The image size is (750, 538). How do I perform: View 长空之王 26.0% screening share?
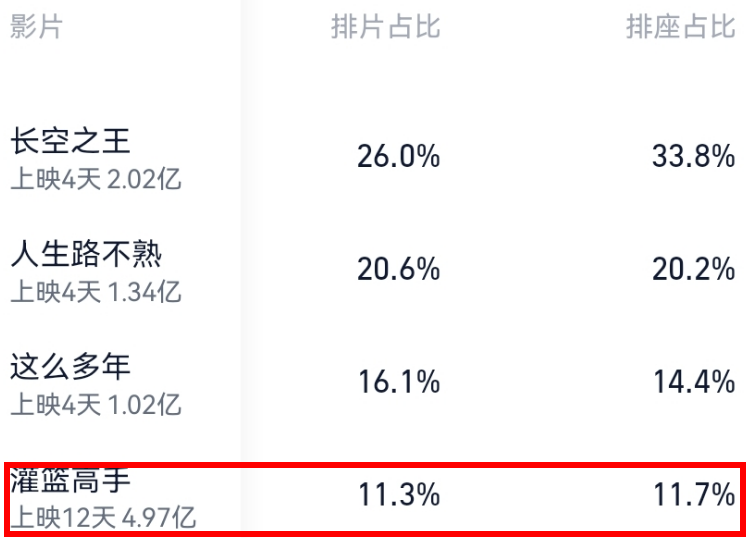(x=398, y=156)
